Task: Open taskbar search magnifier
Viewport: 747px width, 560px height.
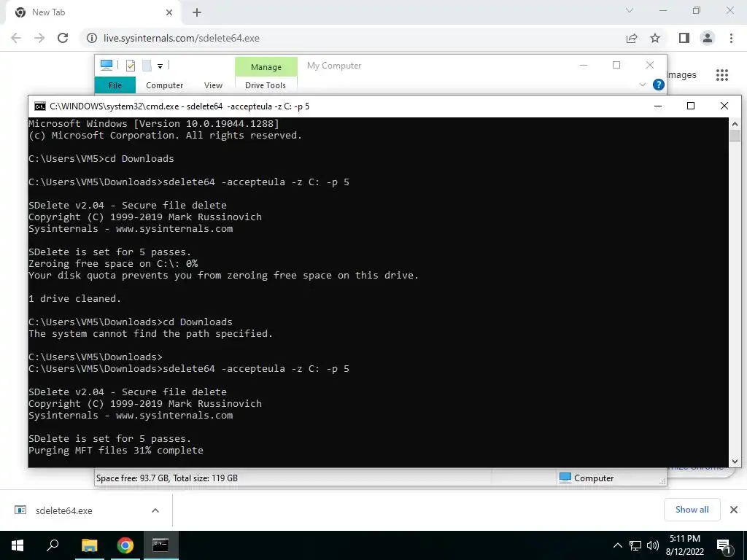Action: tap(53, 545)
